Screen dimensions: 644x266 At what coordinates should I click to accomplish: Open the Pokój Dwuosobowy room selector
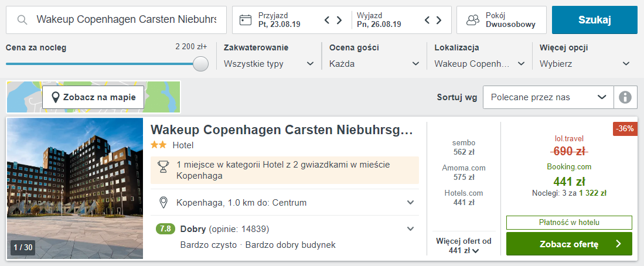[x=502, y=20]
